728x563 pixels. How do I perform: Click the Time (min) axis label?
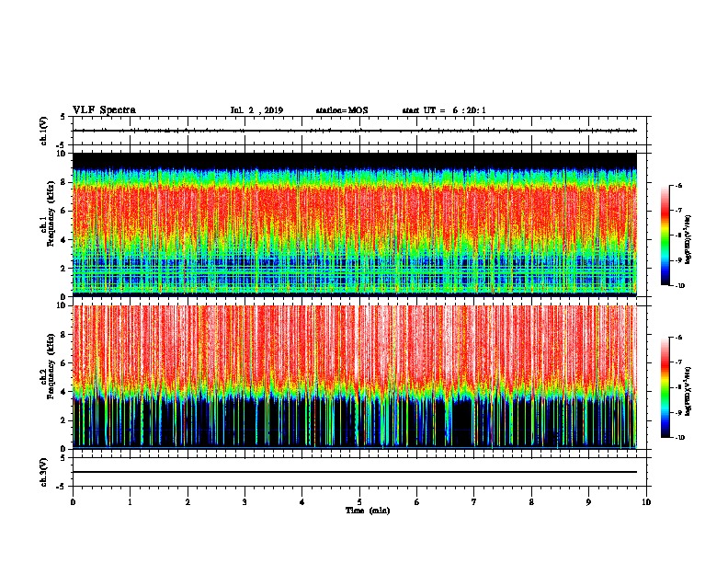[368, 511]
